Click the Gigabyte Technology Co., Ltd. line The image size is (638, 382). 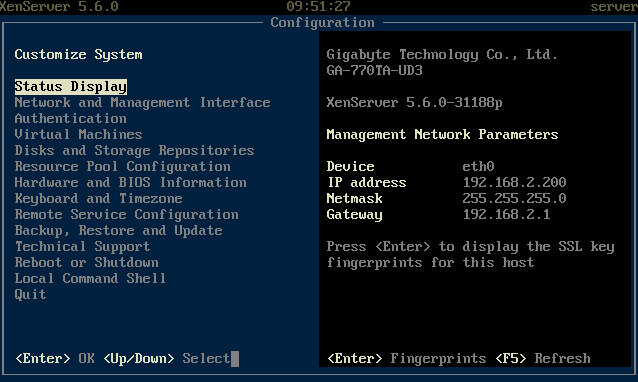coord(442,55)
